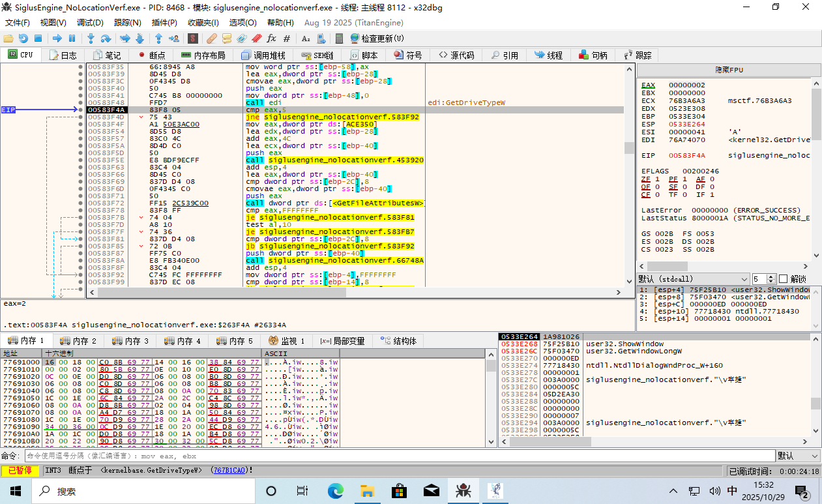Viewport: 822px width, 504px height.
Task: Tick the 解锁 unlock checkbox
Action: [x=784, y=279]
